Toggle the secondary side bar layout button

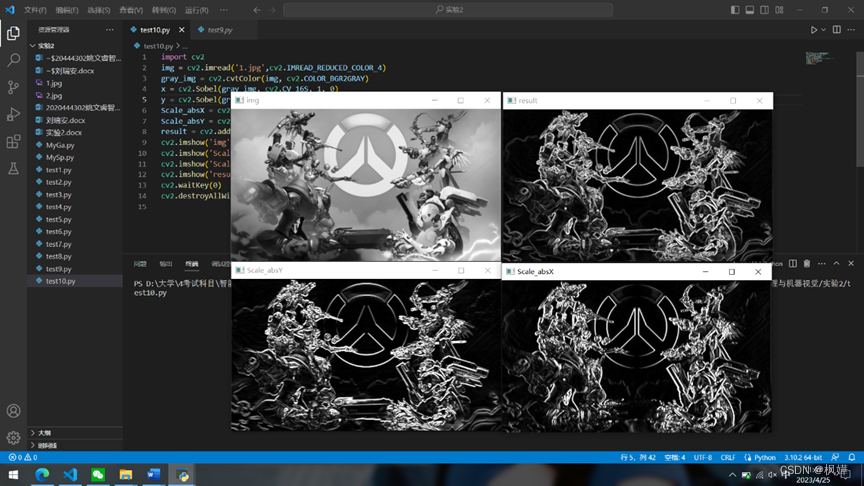pyautogui.click(x=765, y=10)
